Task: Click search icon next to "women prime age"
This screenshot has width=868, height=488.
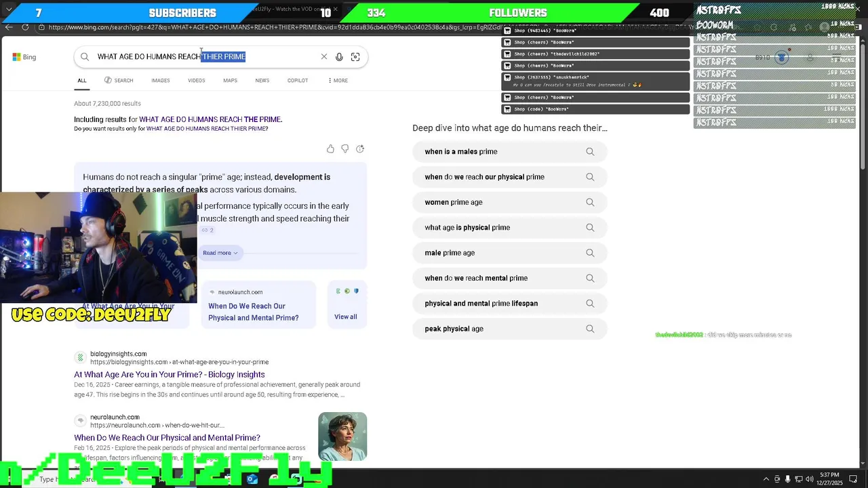Action: [x=590, y=202]
